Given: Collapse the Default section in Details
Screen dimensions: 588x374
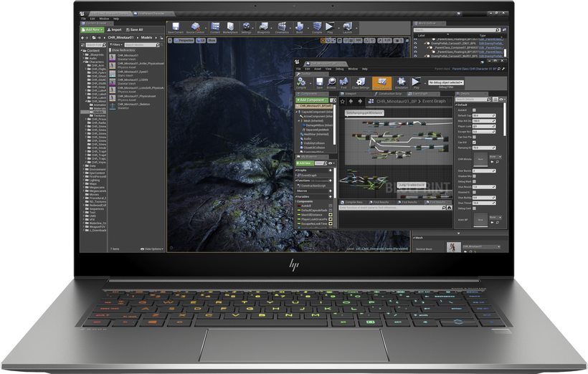Looking at the screenshot, I should (456, 105).
